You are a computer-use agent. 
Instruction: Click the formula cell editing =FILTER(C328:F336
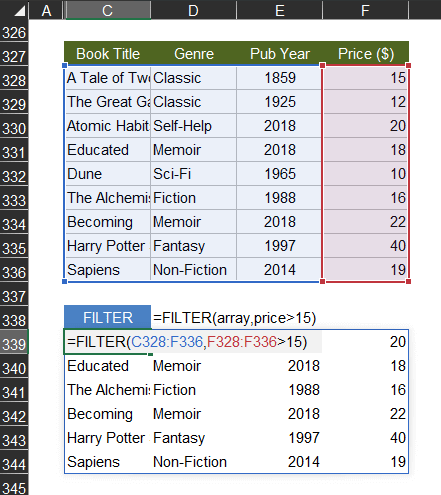(x=193, y=342)
